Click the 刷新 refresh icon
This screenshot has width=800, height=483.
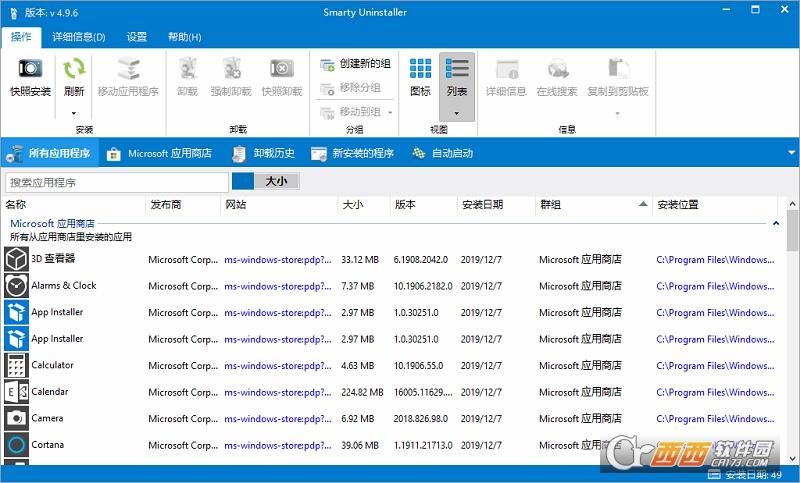coord(74,68)
